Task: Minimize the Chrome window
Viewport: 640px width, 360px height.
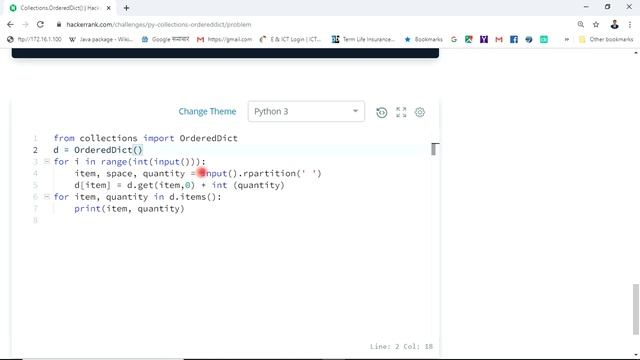Action: point(586,7)
